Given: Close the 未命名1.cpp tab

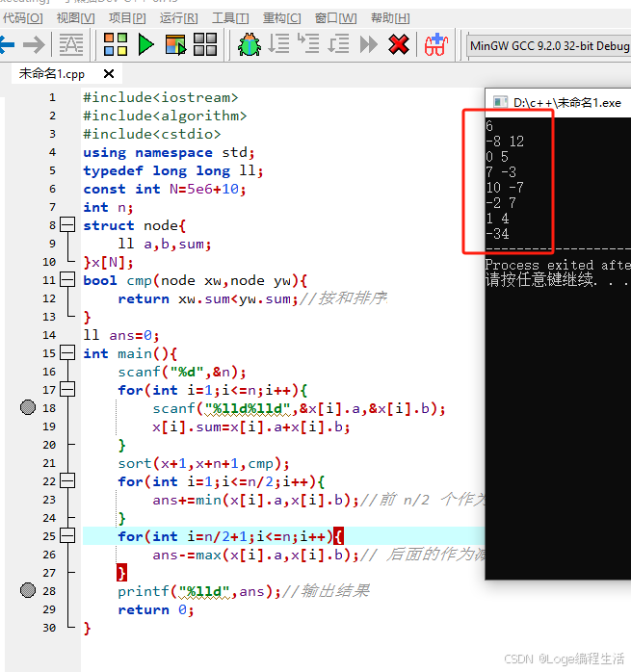Looking at the screenshot, I should pyautogui.click(x=109, y=74).
